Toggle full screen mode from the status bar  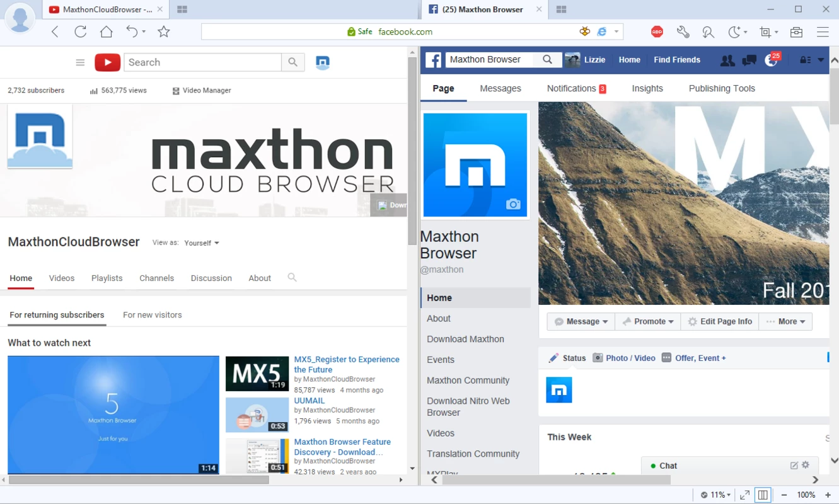(745, 495)
